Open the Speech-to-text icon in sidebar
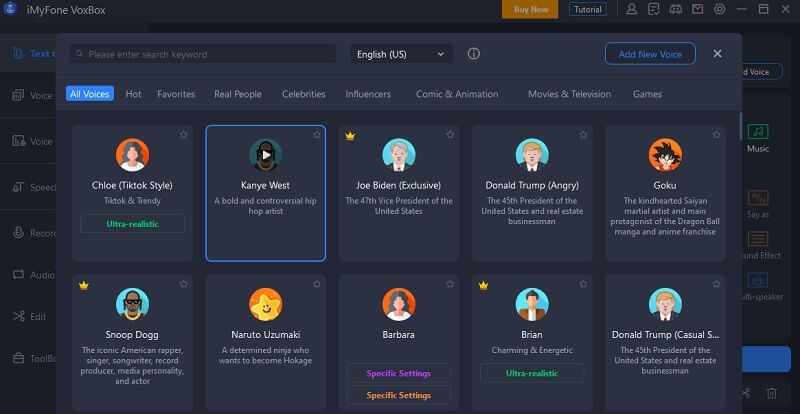The height and width of the screenshot is (414, 800). (19, 187)
